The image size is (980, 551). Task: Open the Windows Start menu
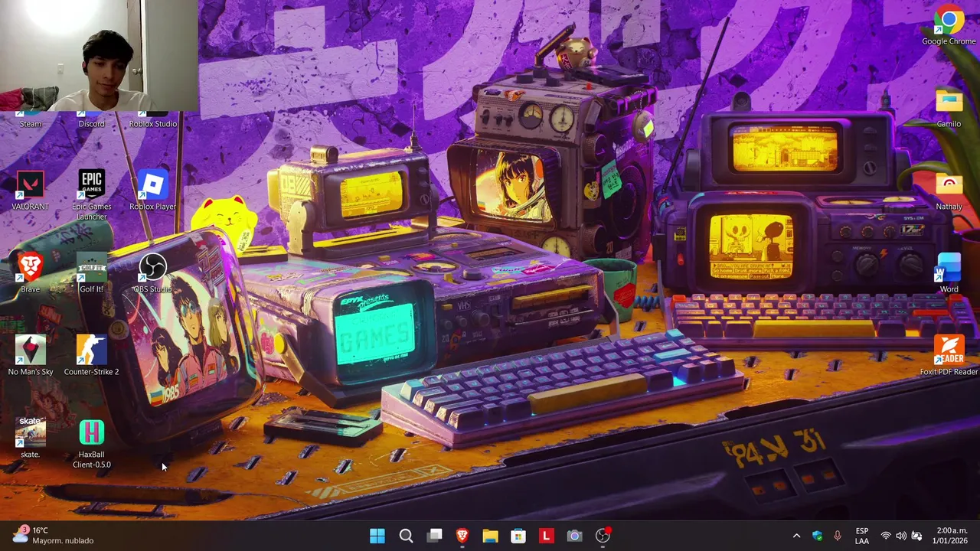(x=377, y=536)
